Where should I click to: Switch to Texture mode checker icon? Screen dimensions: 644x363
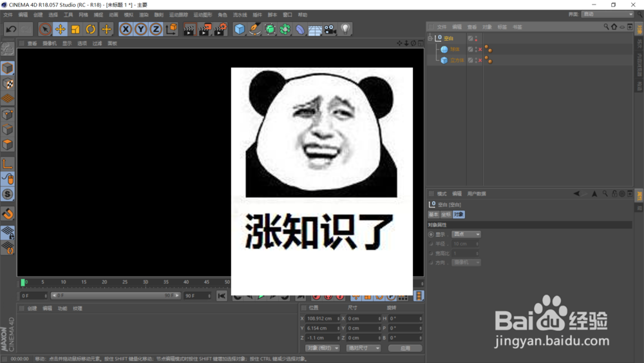click(7, 83)
